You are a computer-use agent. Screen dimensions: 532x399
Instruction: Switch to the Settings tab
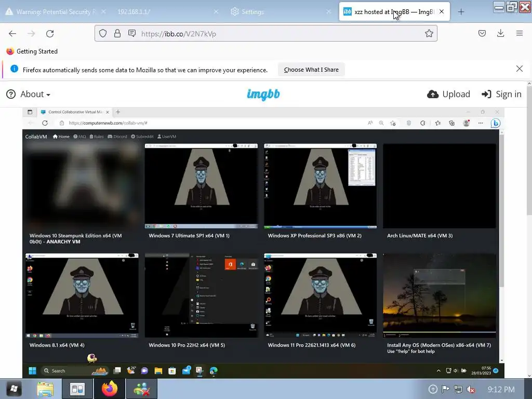click(x=280, y=12)
